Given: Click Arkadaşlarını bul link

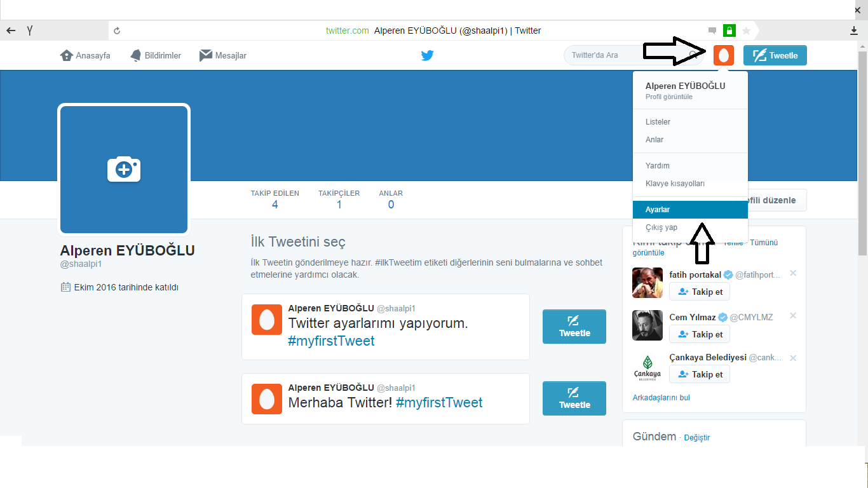Looking at the screenshot, I should pos(661,398).
